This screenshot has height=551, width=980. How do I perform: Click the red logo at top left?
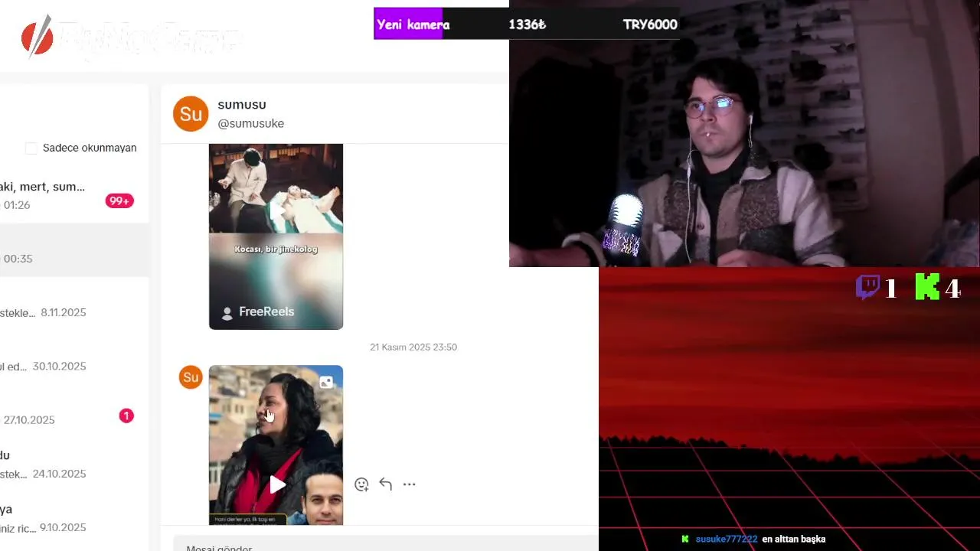[x=37, y=36]
